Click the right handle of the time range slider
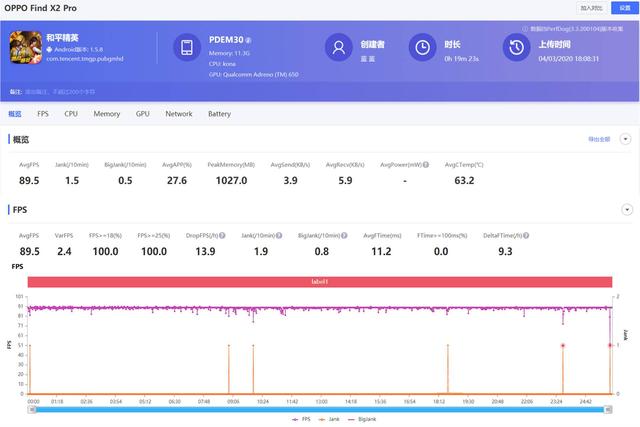Viewport: 640px width, 427px height. [608, 409]
